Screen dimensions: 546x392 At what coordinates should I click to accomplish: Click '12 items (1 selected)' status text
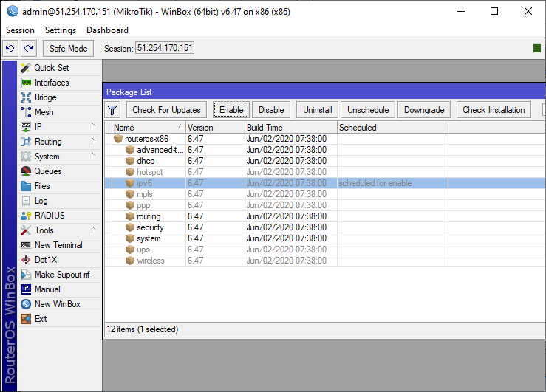pyautogui.click(x=143, y=329)
